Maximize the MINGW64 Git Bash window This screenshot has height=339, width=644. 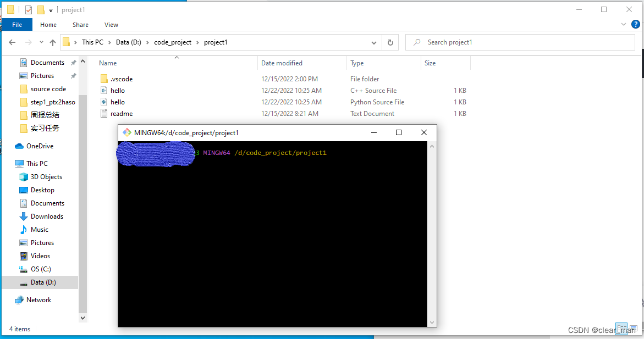point(398,132)
